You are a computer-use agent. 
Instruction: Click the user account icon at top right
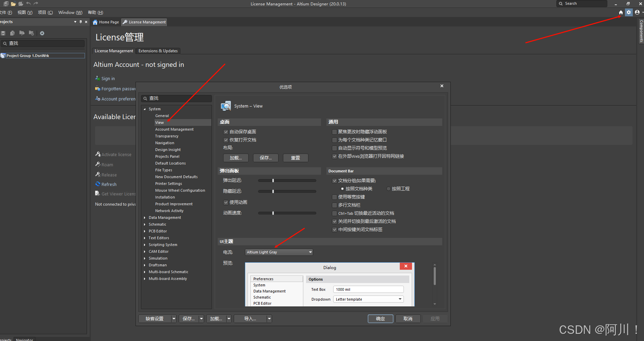coord(637,12)
